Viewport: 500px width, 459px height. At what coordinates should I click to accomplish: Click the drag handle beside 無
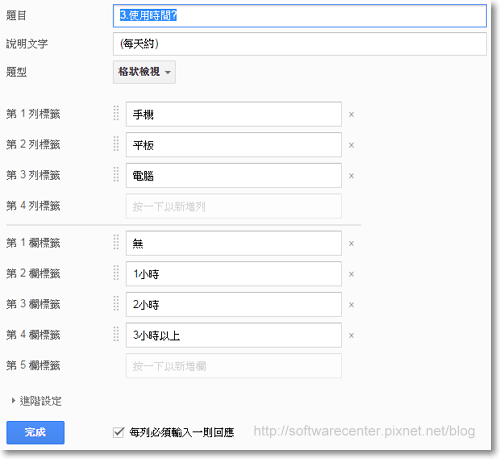point(116,242)
